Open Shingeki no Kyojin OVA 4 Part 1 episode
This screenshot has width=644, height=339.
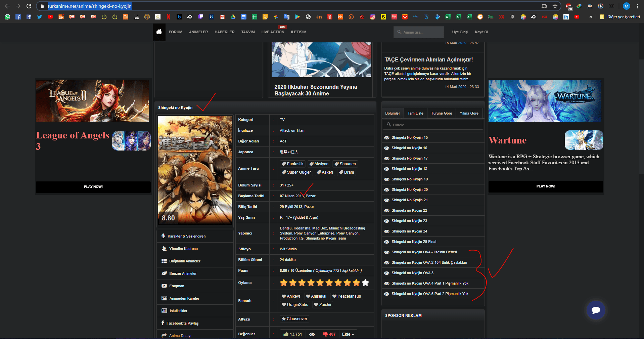coord(430,284)
